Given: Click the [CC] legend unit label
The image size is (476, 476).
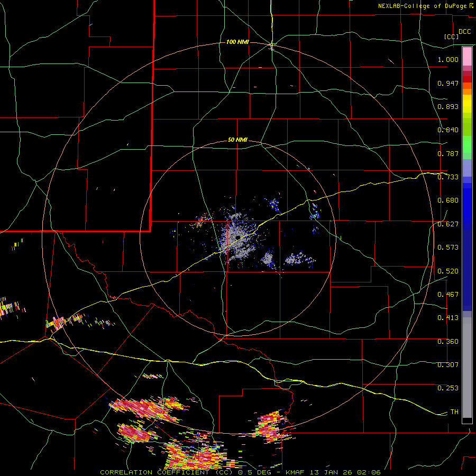Looking at the screenshot, I should point(452,36).
